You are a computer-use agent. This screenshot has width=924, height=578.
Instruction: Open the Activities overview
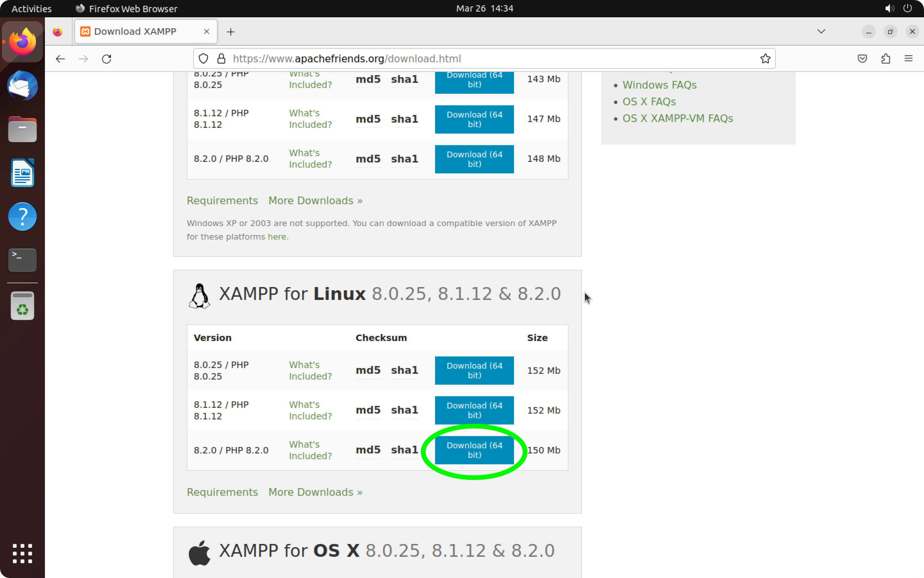pos(31,8)
